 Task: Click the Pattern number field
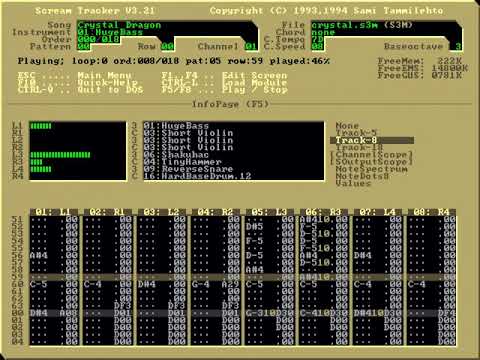click(x=84, y=47)
